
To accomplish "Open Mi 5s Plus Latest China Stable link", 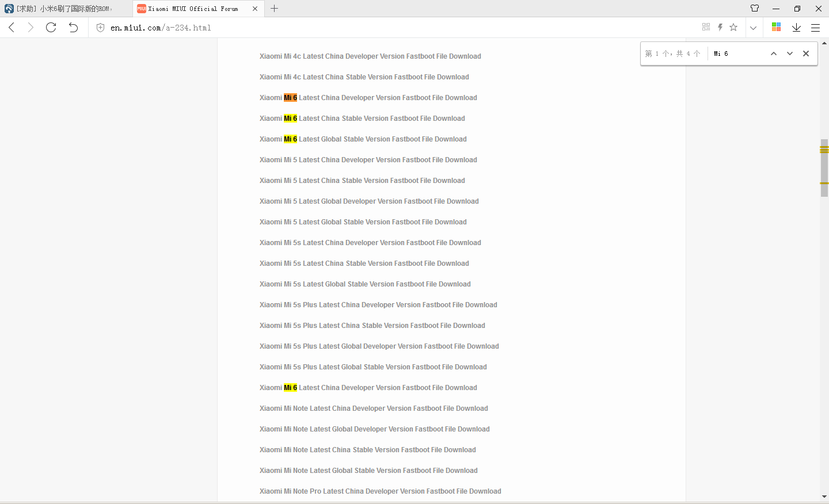I will coord(372,326).
